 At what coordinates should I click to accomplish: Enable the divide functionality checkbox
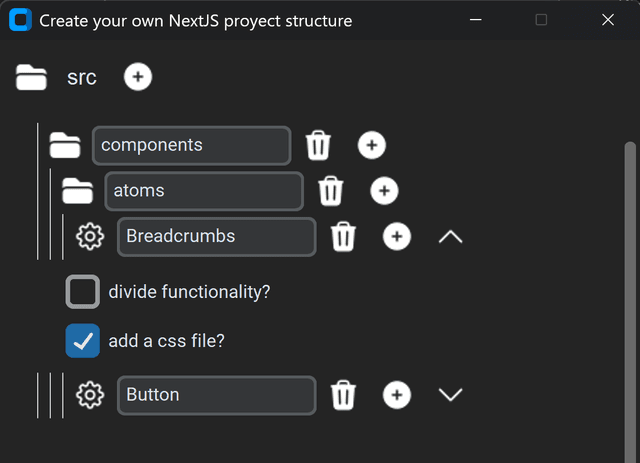click(83, 292)
